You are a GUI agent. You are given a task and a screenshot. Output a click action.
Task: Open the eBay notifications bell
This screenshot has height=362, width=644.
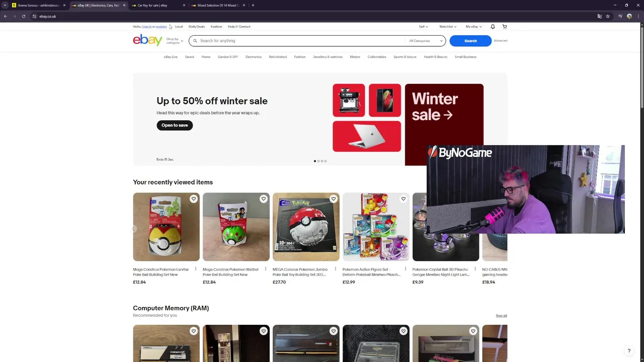[x=493, y=27]
